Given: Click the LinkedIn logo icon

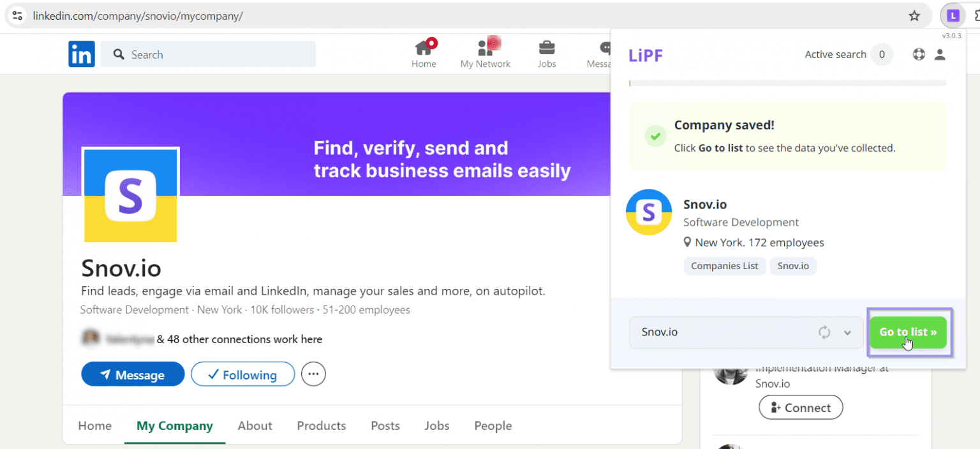Looking at the screenshot, I should pos(82,54).
